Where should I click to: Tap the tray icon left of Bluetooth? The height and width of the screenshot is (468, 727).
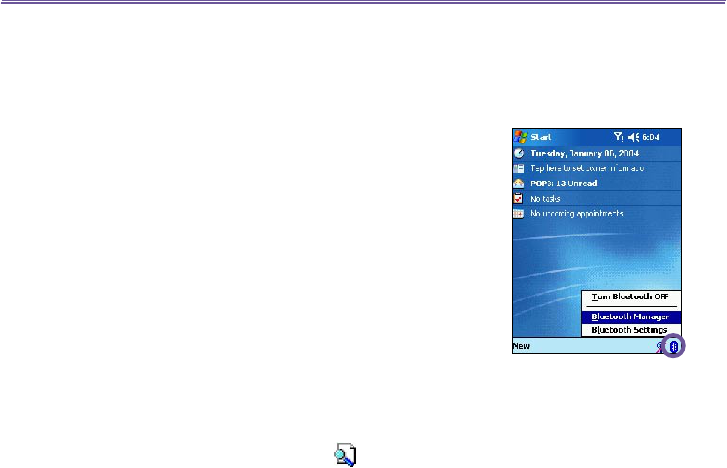pyautogui.click(x=659, y=347)
